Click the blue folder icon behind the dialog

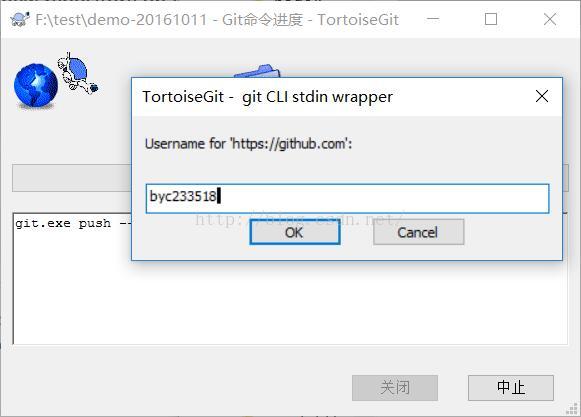click(257, 71)
